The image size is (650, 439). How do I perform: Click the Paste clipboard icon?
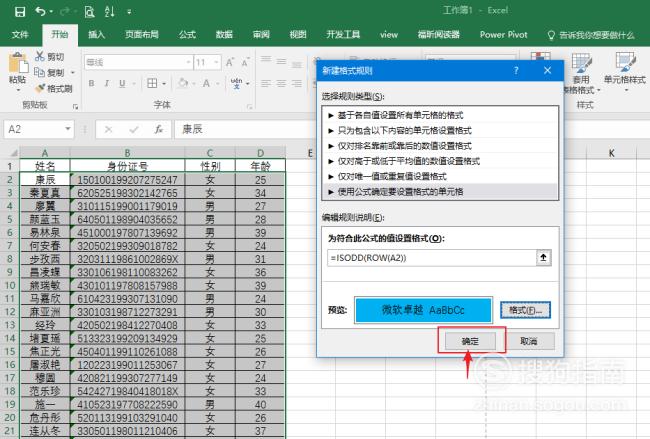click(x=18, y=63)
